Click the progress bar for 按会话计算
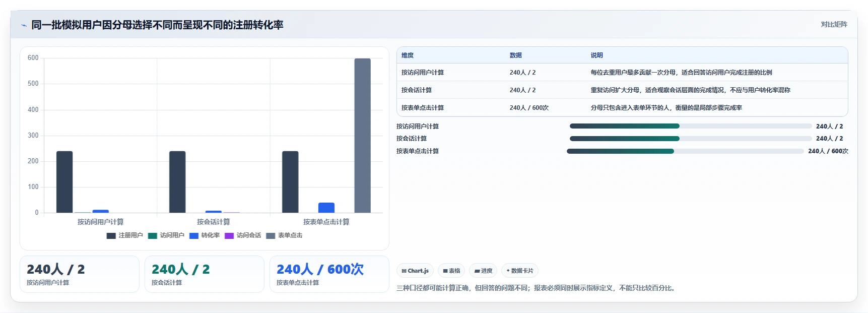Viewport: 868px width, 313px height. [691, 139]
